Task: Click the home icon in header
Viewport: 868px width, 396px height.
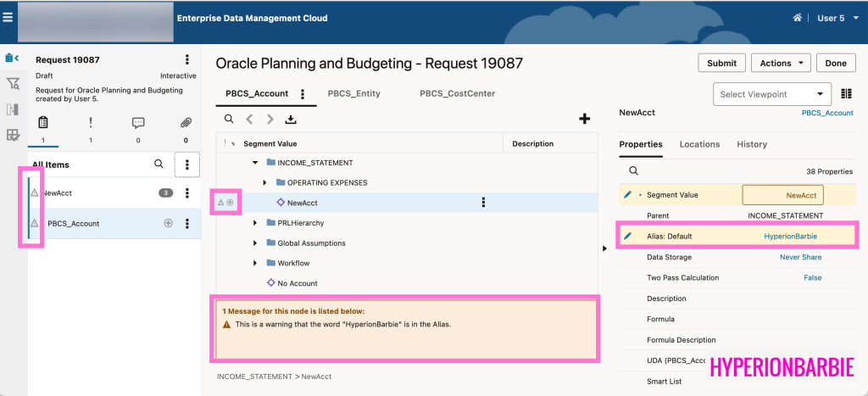Action: [797, 18]
